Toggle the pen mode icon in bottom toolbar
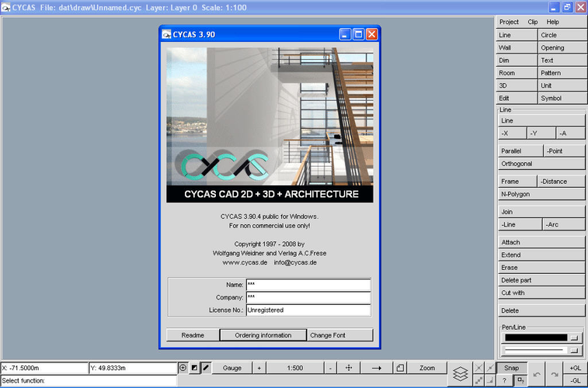 (x=206, y=368)
